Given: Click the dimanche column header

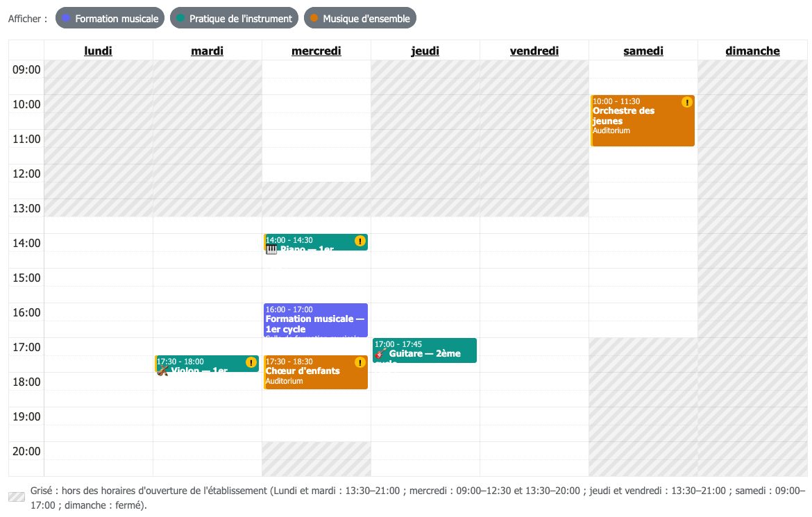Looking at the screenshot, I should tap(752, 51).
